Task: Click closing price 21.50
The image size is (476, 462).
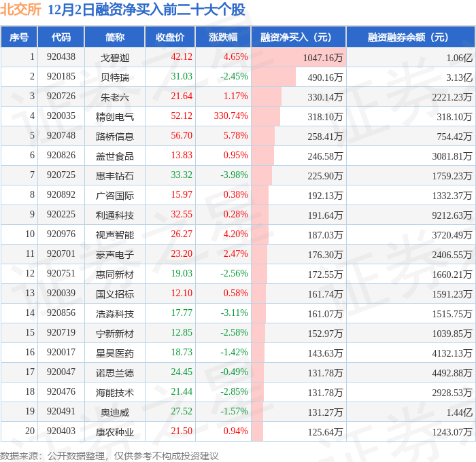Action: tap(182, 431)
